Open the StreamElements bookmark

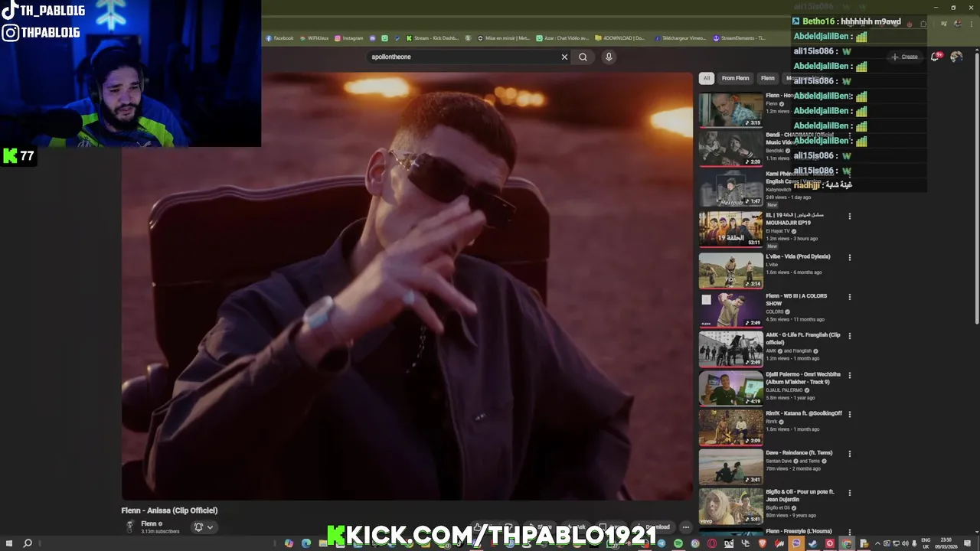coord(740,38)
